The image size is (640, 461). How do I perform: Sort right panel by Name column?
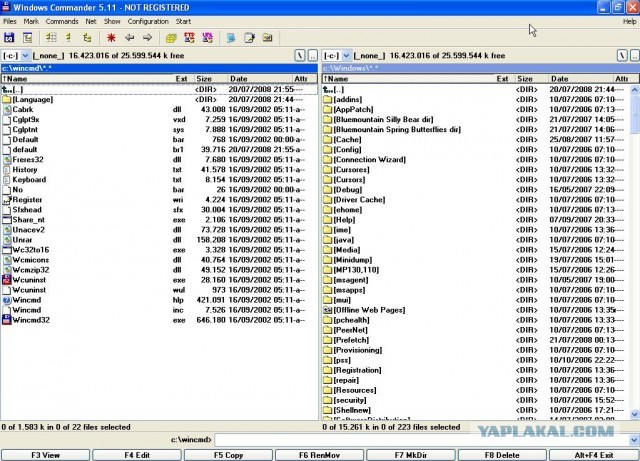tap(408, 79)
